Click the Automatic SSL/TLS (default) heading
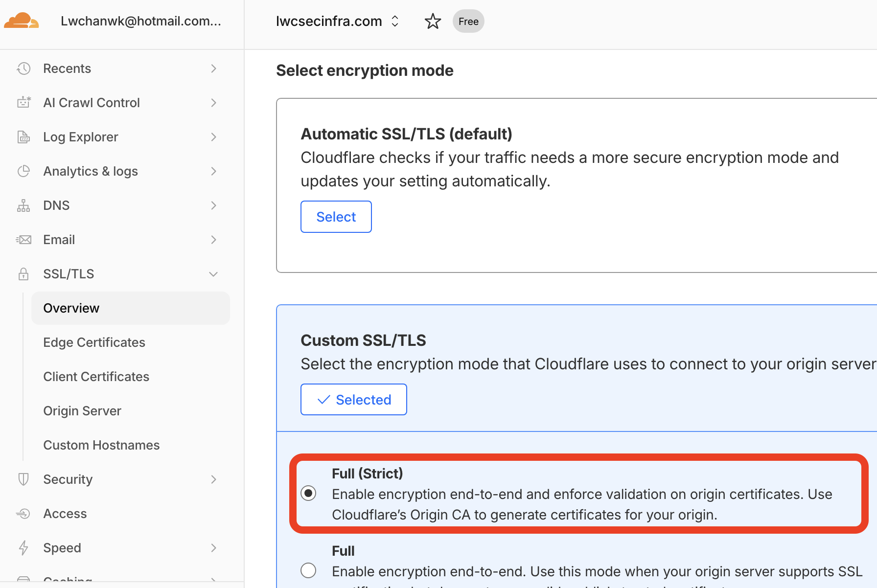877x588 pixels. click(x=406, y=134)
